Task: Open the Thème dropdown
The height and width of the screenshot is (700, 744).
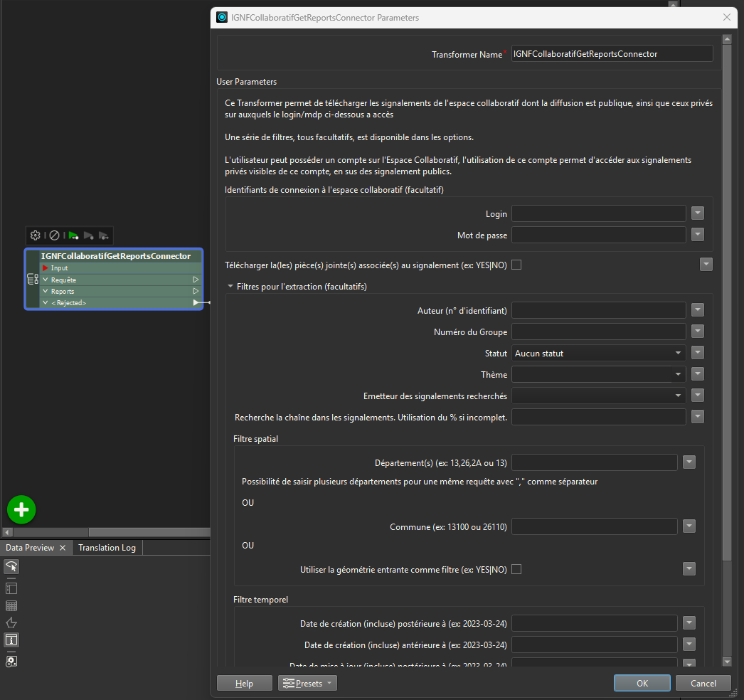Action: [599, 374]
